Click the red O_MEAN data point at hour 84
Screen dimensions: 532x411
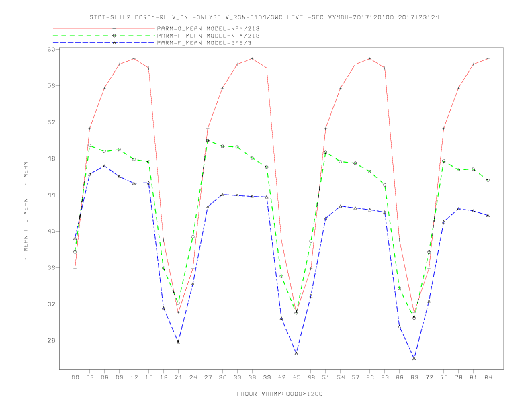point(488,58)
